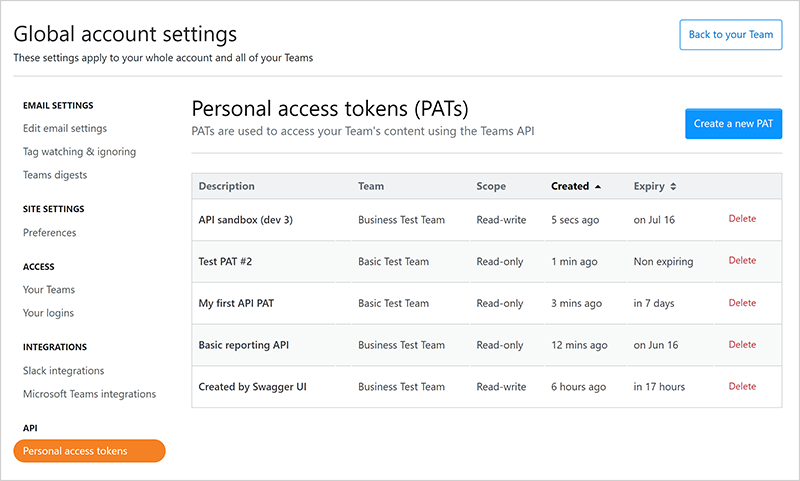The image size is (800, 481).
Task: Open site Preferences
Action: 50,233
